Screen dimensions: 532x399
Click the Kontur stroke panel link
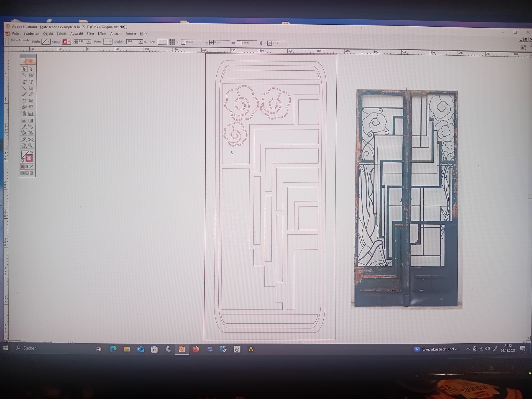click(x=56, y=42)
